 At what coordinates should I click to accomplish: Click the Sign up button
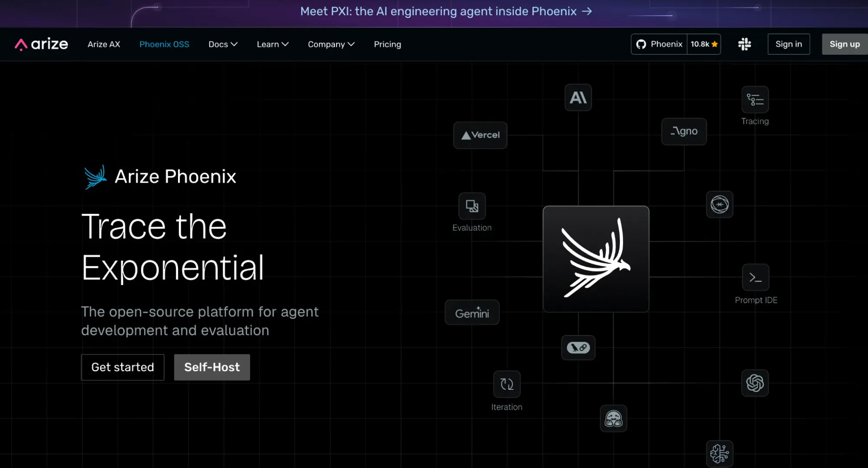click(845, 44)
